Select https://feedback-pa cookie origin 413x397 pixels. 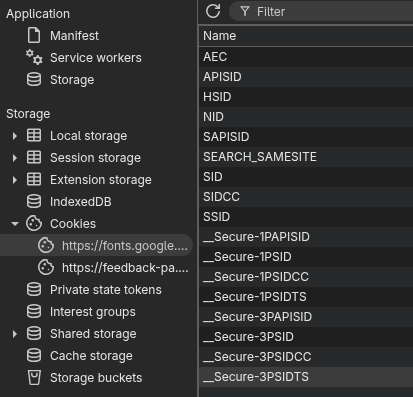tap(125, 268)
